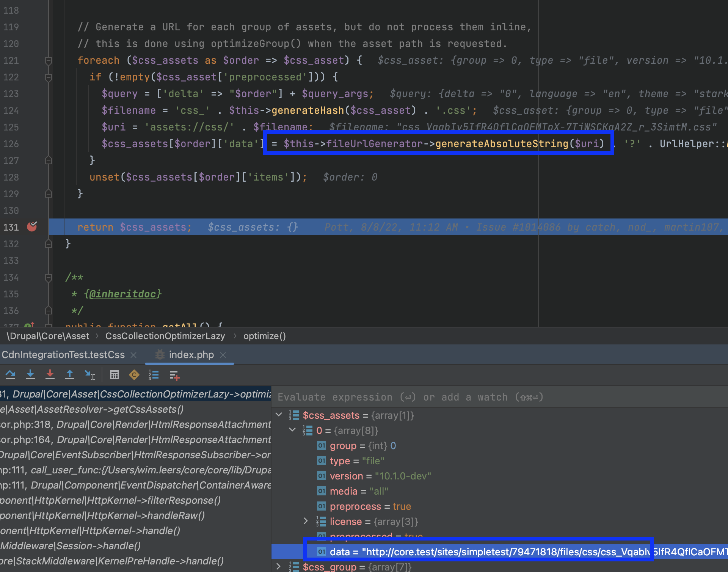Open the CdnIntegrationTest.testCss tab

(63, 355)
